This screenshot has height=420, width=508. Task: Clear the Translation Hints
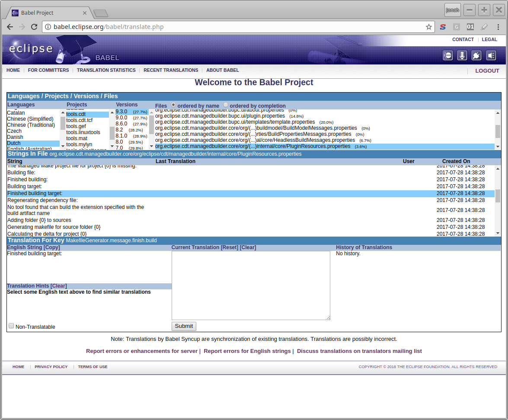click(59, 286)
